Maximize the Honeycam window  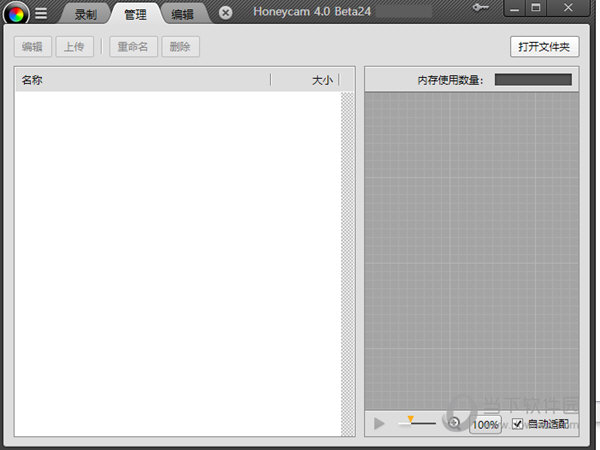click(x=536, y=8)
